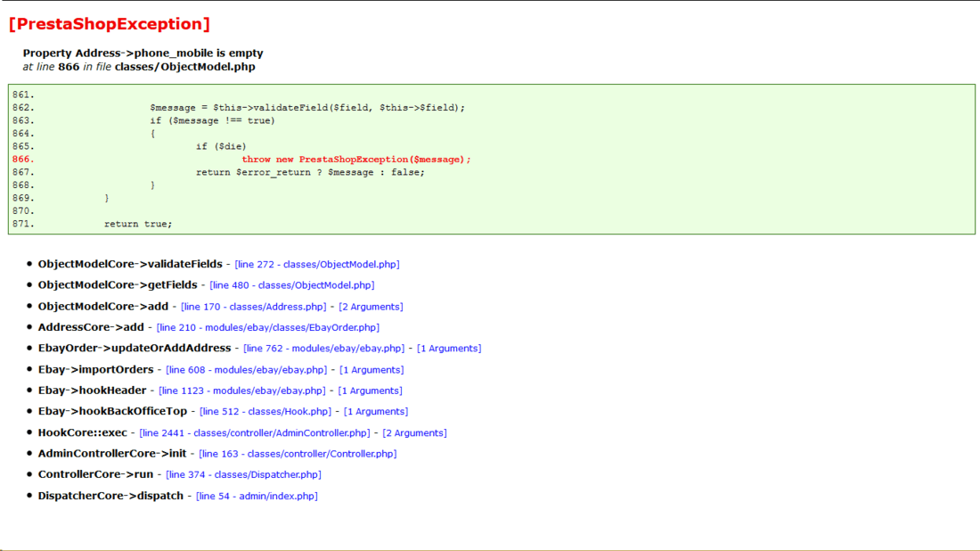Open link line 374 - classes/Dispatcher.php
The height and width of the screenshot is (551, 980).
tap(244, 474)
